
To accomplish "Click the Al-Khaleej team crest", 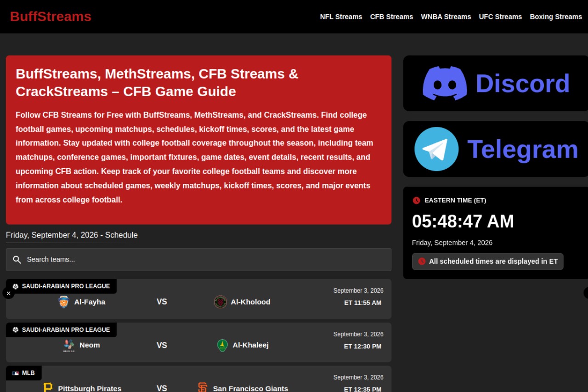I will click(x=222, y=346).
